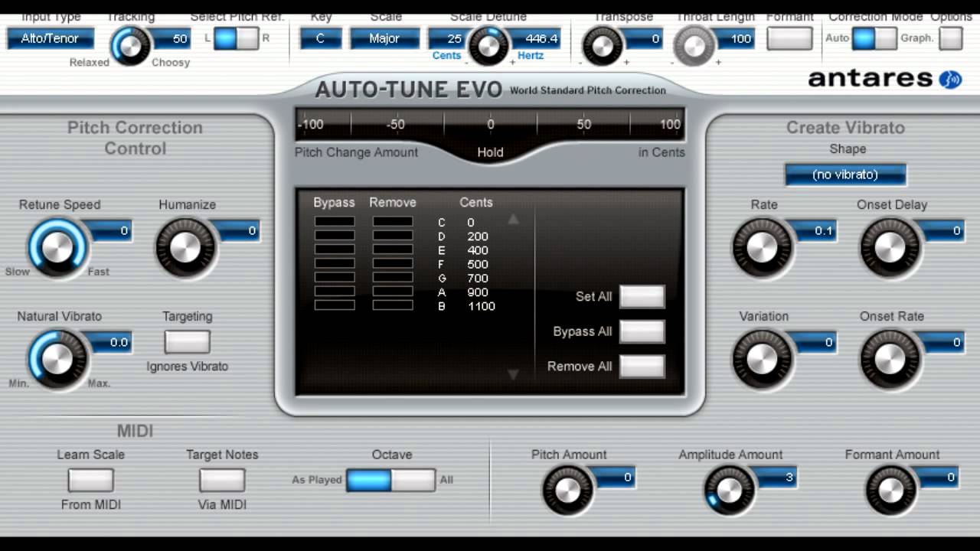This screenshot has width=980, height=551.
Task: Click the Onset Delay knob
Action: click(890, 248)
